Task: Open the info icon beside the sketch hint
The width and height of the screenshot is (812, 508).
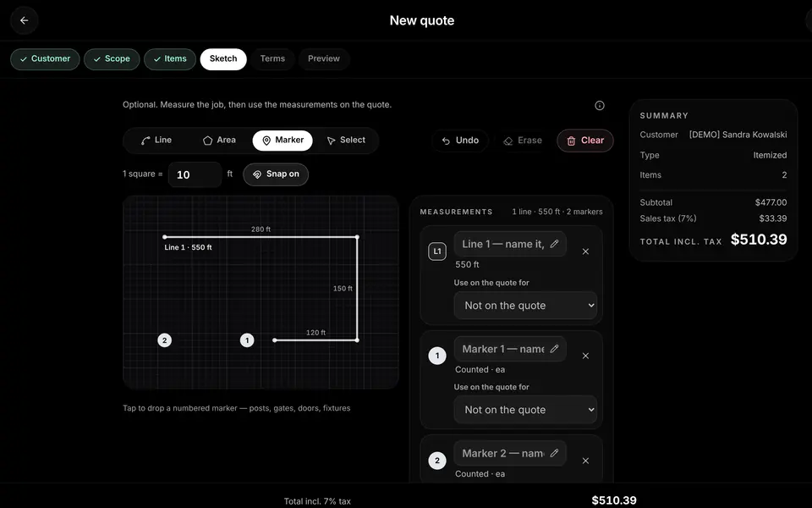Action: 600,106
